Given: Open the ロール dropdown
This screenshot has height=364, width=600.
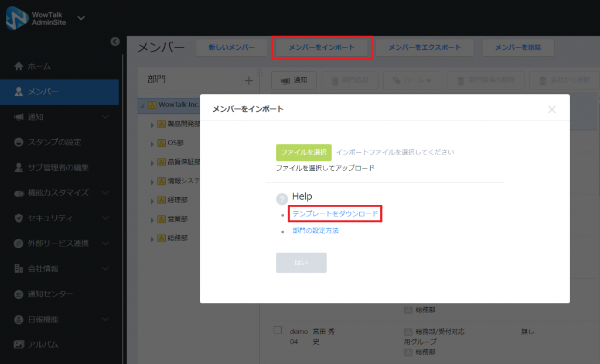Looking at the screenshot, I should (x=412, y=80).
